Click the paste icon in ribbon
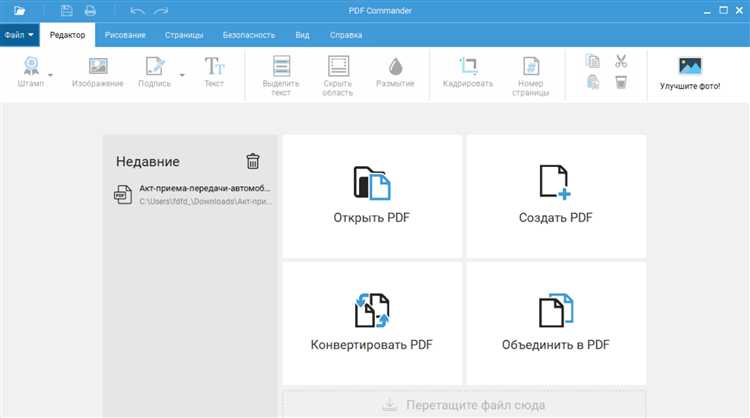 click(x=593, y=82)
